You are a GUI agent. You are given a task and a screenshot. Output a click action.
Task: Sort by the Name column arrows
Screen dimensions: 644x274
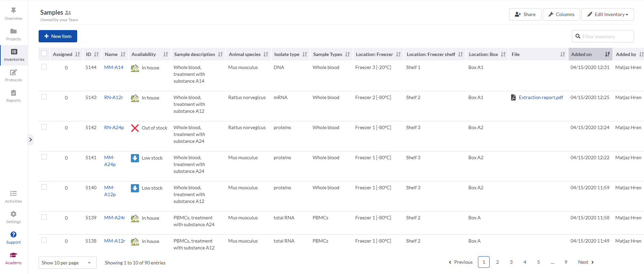(x=123, y=54)
